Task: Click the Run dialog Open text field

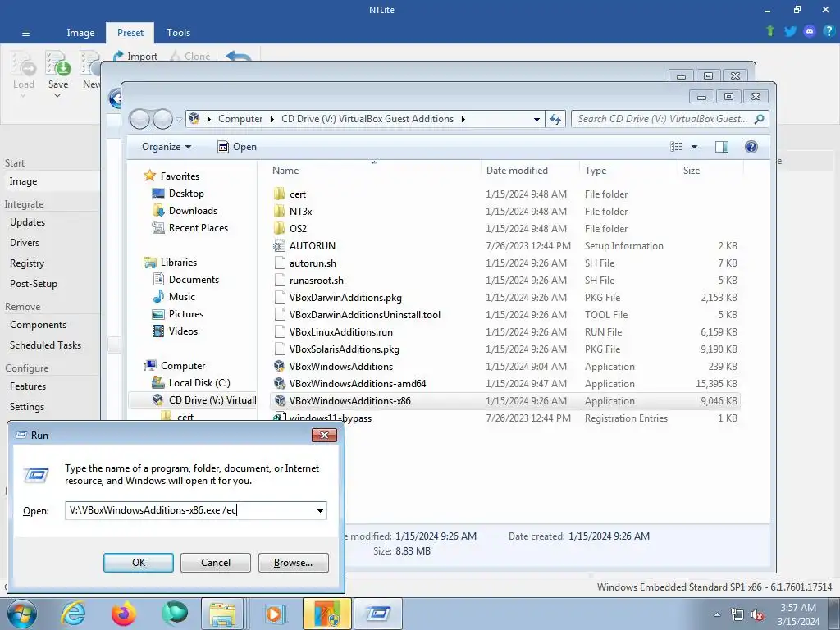Action: coord(189,510)
